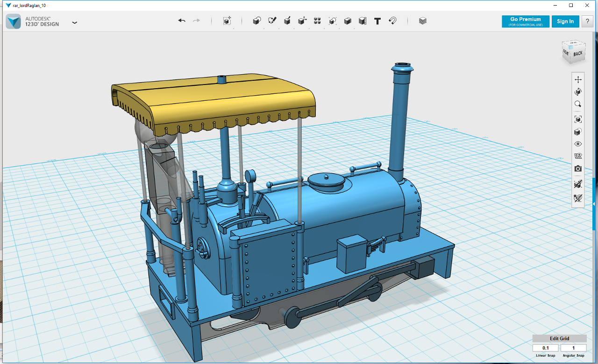Expand the side panel with the blue arrow
The width and height of the screenshot is (598, 364).
click(594, 204)
